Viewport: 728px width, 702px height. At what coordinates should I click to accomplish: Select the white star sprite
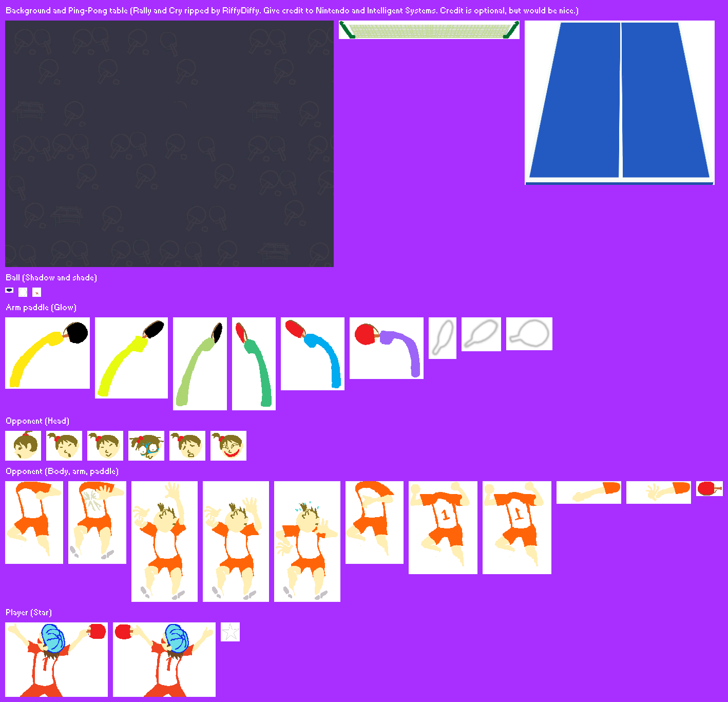point(230,632)
